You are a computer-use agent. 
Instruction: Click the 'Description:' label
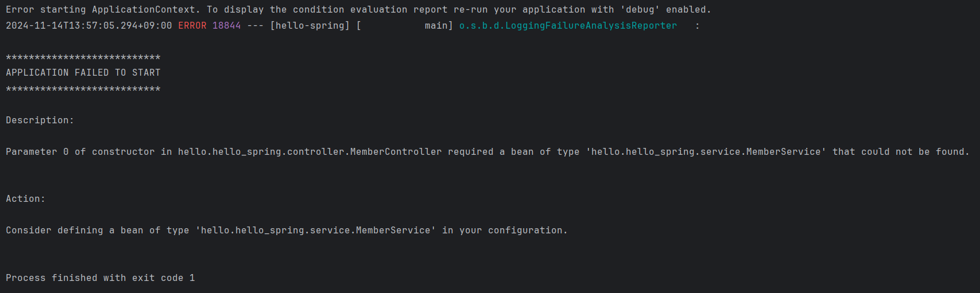(x=40, y=120)
